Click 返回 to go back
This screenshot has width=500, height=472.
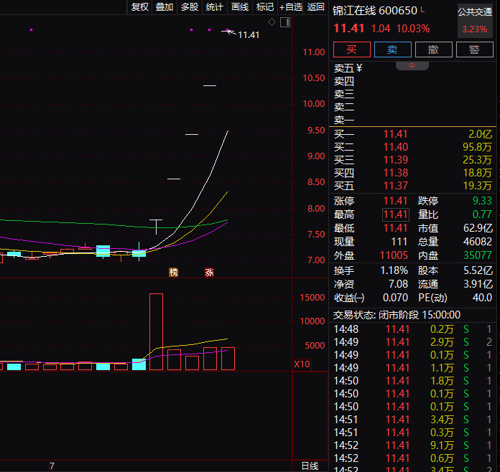pos(316,7)
